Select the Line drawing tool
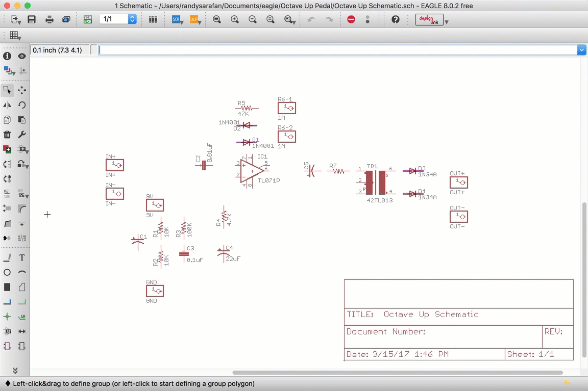The image size is (588, 391). pyautogui.click(x=7, y=257)
